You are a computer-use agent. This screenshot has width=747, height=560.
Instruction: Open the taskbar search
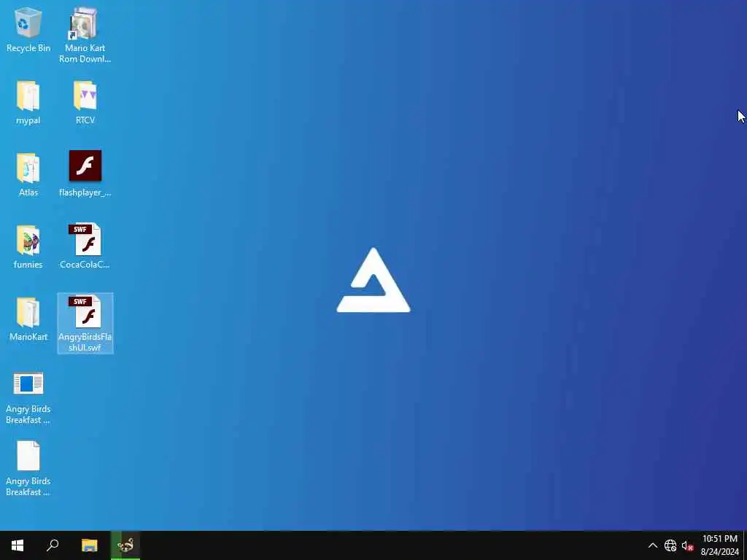[x=53, y=545]
